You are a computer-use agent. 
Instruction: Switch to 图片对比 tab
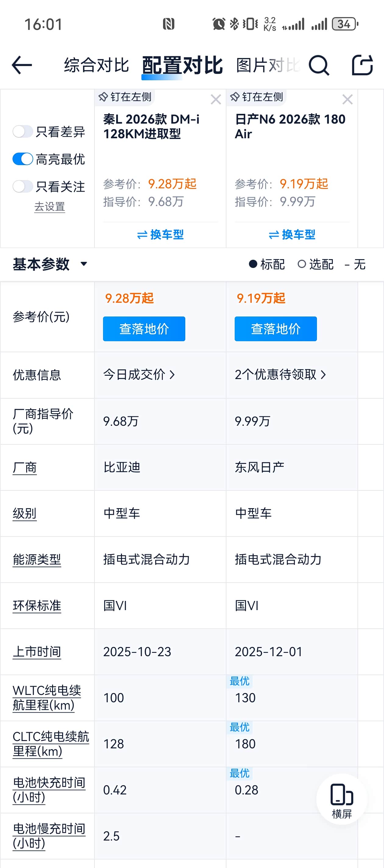tap(267, 65)
